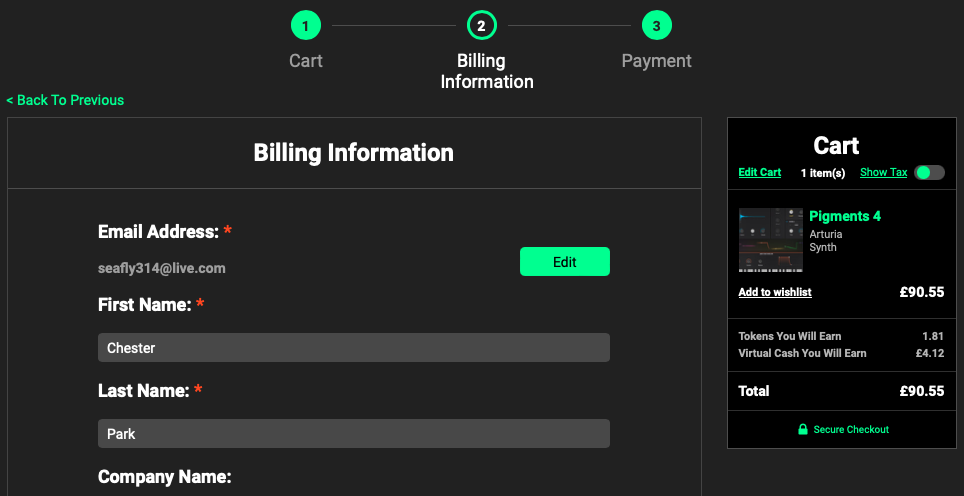Screen dimensions: 964x496
Task: Open the Pigments 4 product link
Action: (845, 216)
